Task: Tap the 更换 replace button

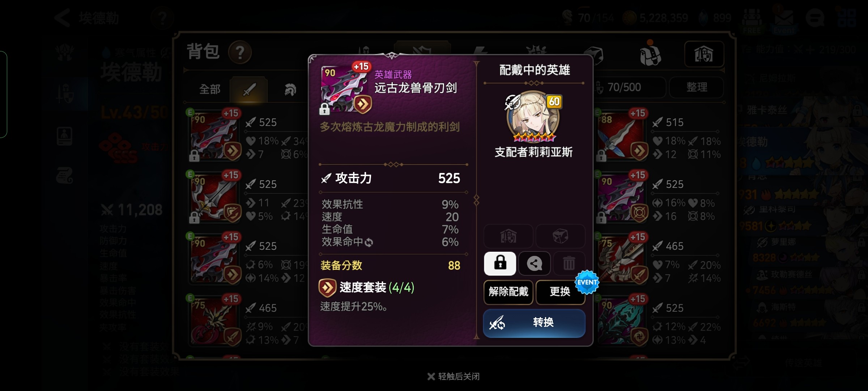Action: coord(560,292)
